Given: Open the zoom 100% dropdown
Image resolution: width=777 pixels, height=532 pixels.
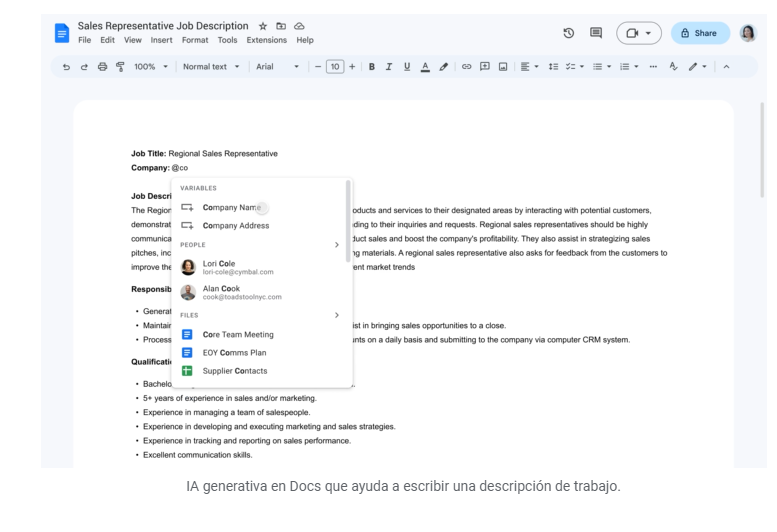Looking at the screenshot, I should coord(151,67).
